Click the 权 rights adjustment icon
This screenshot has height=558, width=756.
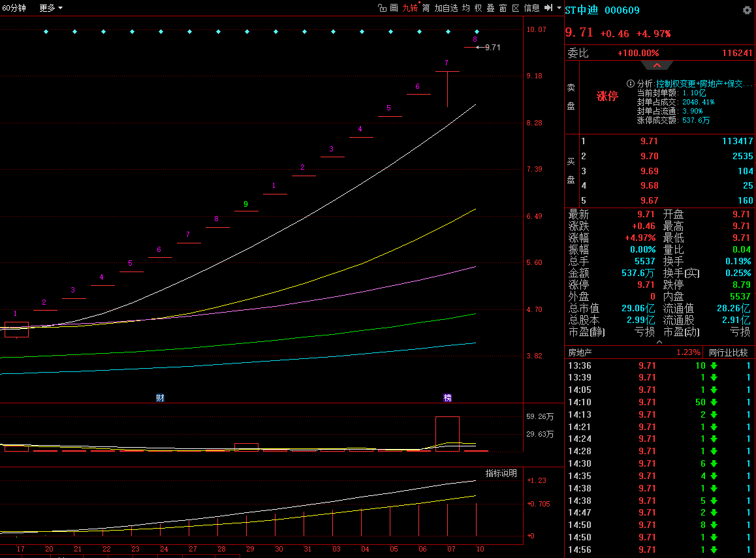(x=478, y=8)
